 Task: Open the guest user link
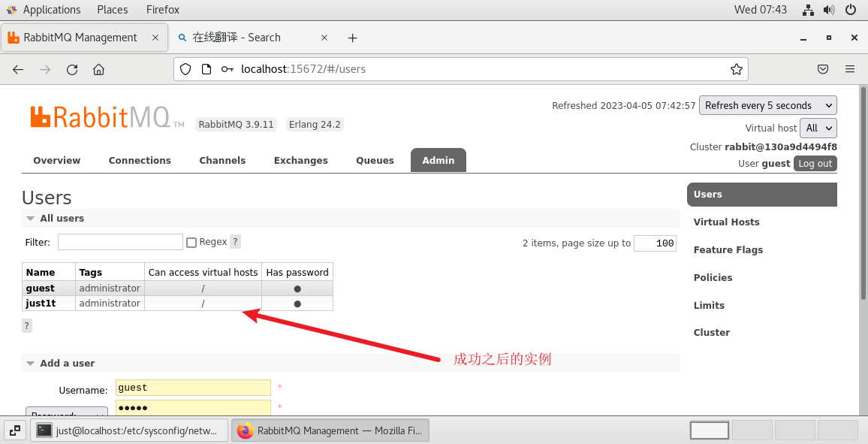40,288
